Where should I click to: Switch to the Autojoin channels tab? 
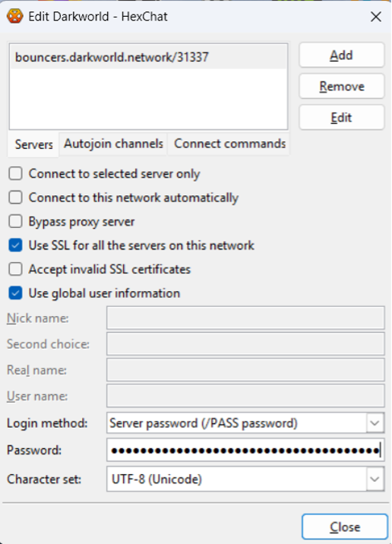tap(113, 144)
